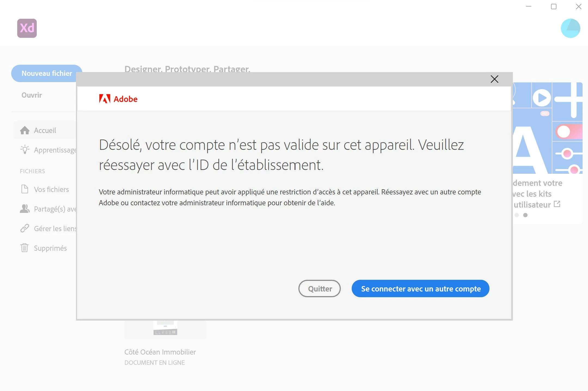Click Se connecter avec un autre compte
The width and height of the screenshot is (588, 391).
(x=420, y=288)
